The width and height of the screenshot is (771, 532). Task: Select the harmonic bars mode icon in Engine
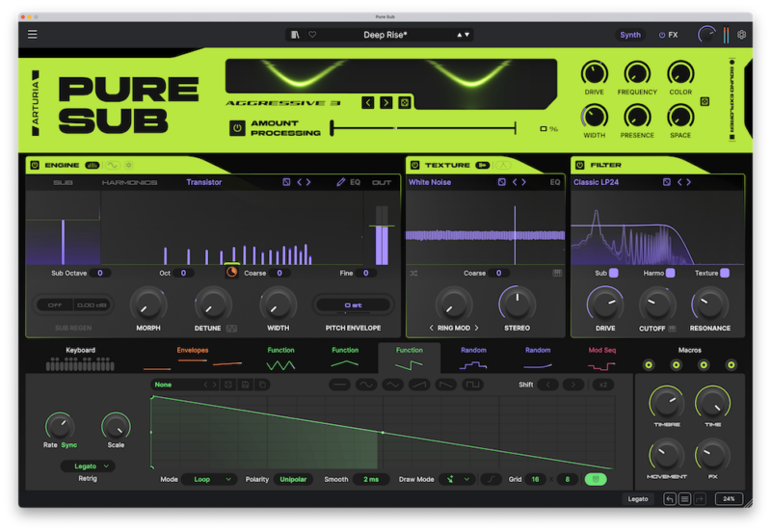tap(92, 165)
